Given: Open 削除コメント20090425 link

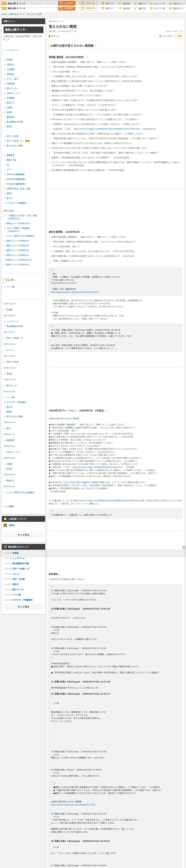Looking at the screenshot, I should 18,245.
